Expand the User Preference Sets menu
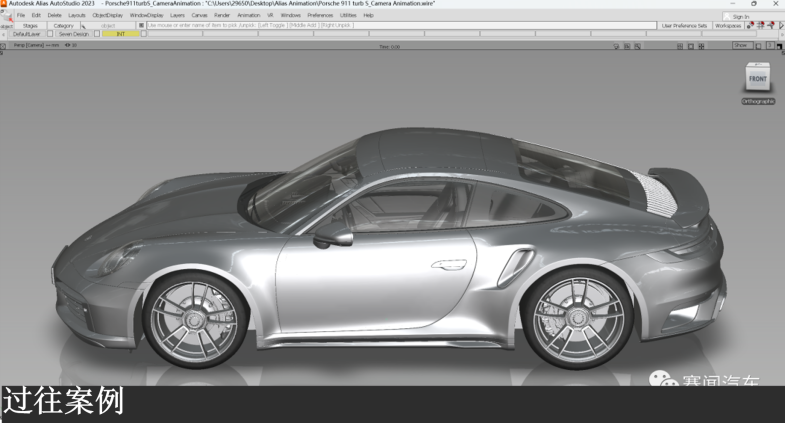785x423 pixels. pyautogui.click(x=684, y=25)
